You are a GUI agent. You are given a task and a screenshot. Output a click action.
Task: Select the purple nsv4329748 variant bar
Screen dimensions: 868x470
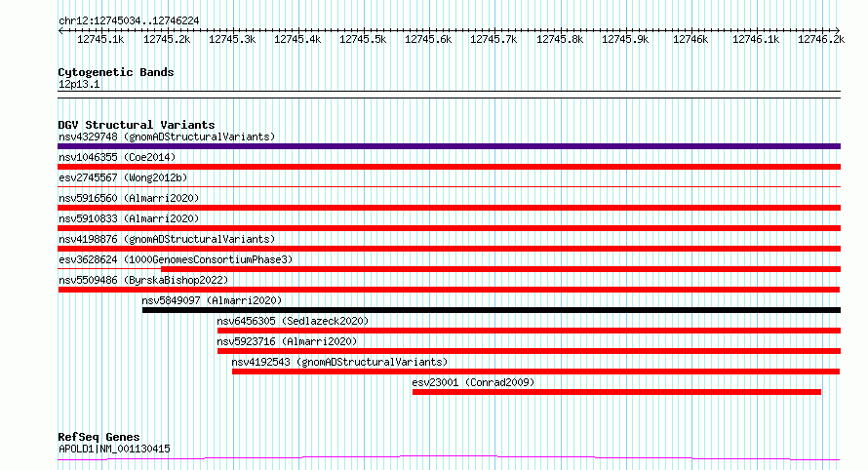[449, 146]
